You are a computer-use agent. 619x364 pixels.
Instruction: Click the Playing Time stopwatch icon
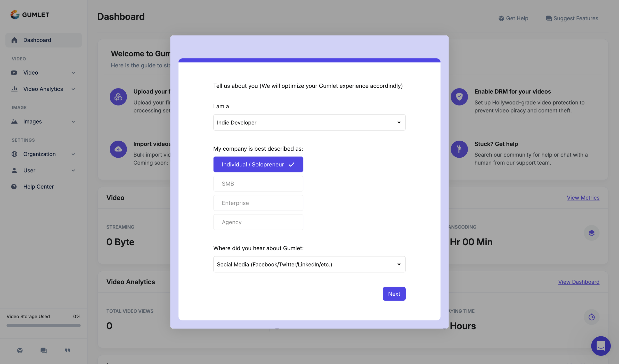pos(592,317)
